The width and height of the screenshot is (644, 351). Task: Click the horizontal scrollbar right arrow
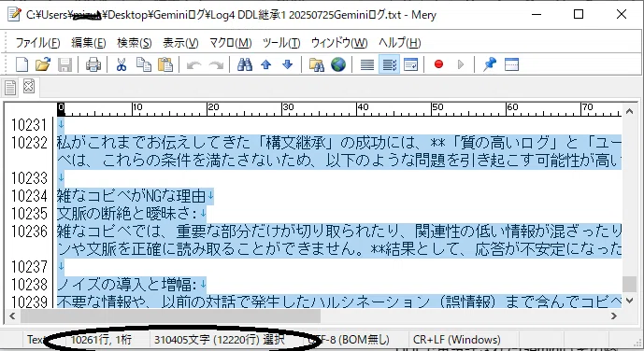(x=614, y=316)
